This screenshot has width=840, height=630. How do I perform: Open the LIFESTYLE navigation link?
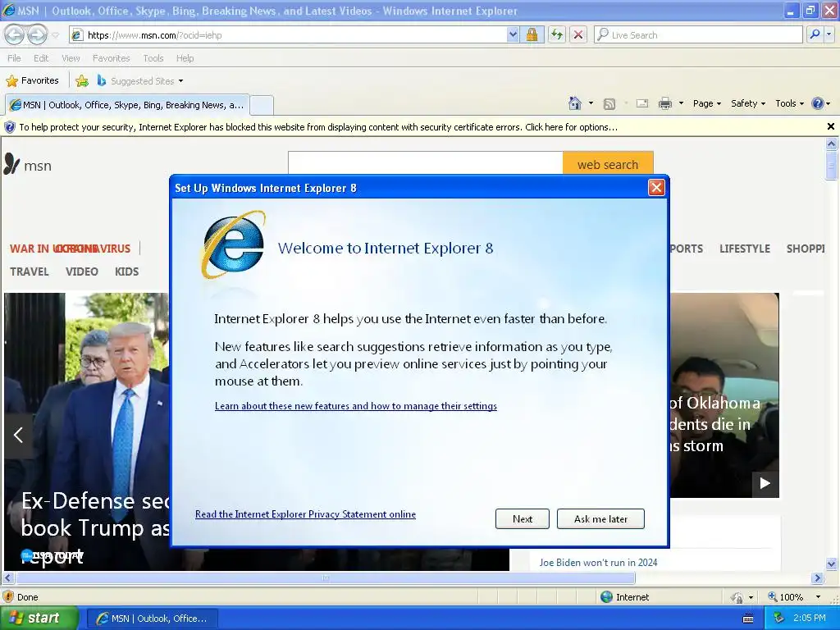tap(745, 249)
